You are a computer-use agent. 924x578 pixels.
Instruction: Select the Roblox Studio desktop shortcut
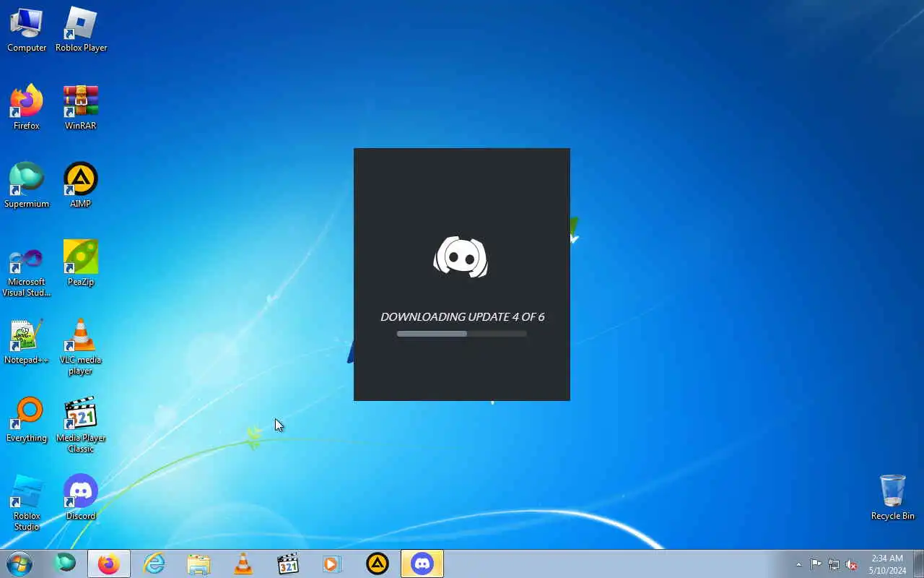point(27,503)
